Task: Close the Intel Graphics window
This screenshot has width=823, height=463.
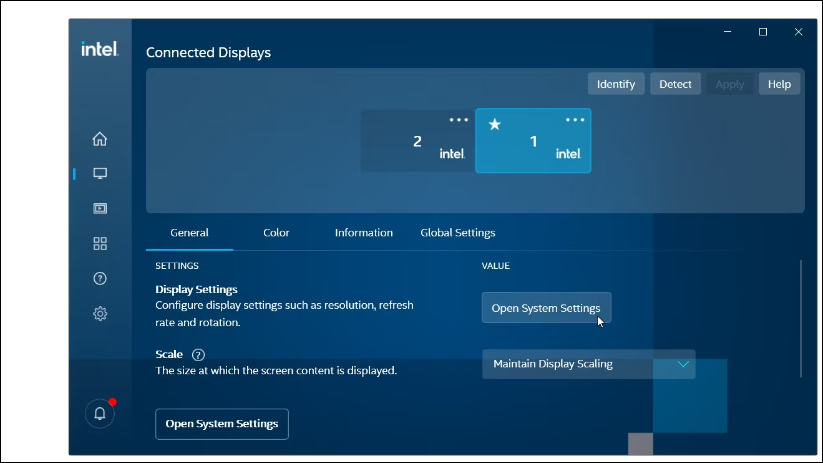Action: (x=798, y=32)
